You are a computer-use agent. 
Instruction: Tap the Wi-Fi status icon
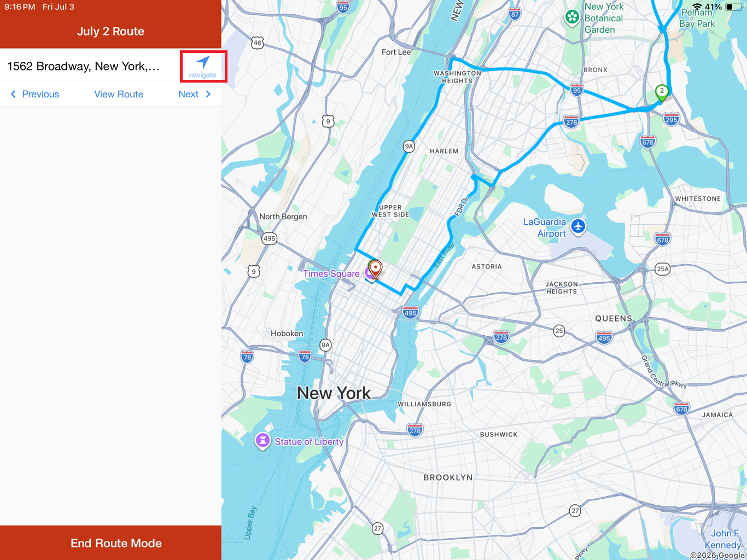(697, 7)
